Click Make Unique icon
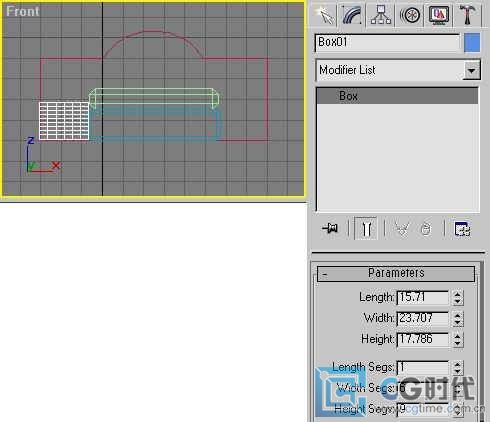This screenshot has width=490, height=422. coord(402,229)
